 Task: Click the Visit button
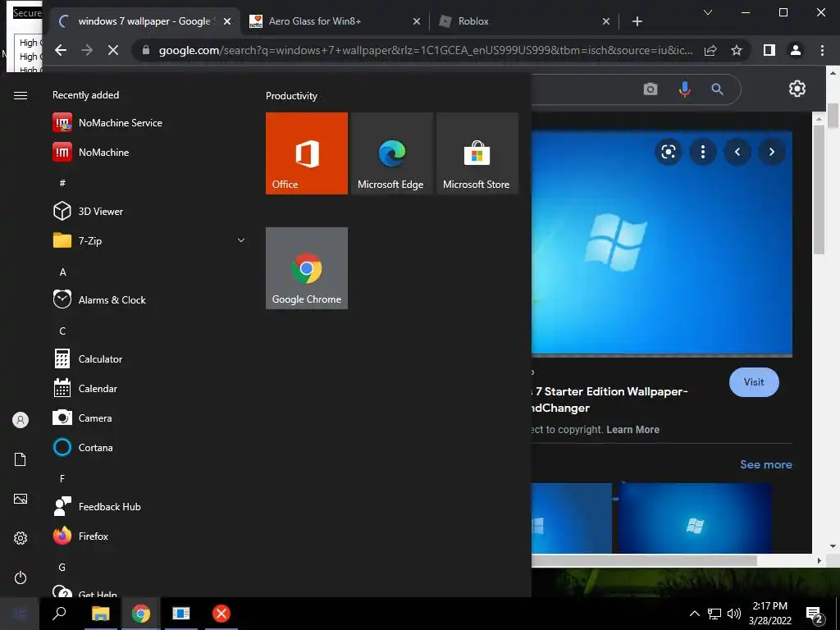tap(754, 382)
